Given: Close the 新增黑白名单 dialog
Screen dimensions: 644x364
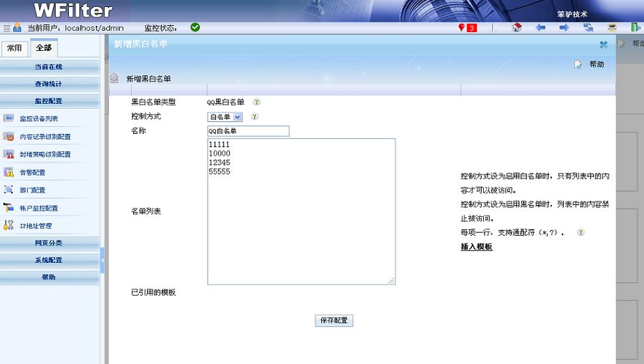Looking at the screenshot, I should tap(604, 45).
